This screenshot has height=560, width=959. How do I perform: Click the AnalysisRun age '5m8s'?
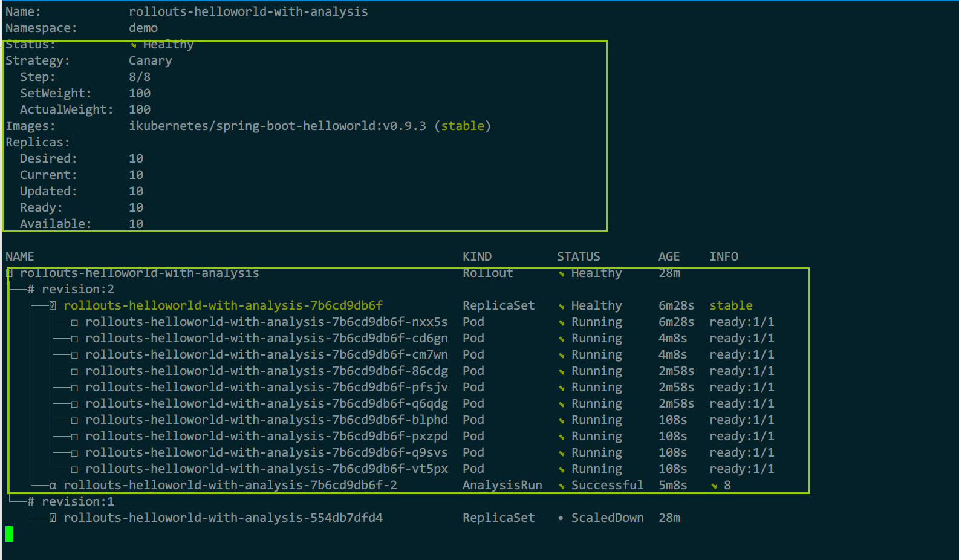pos(673,485)
